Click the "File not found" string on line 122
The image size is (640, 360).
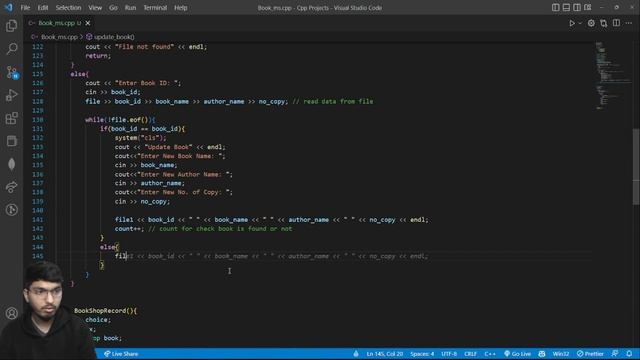pos(144,47)
